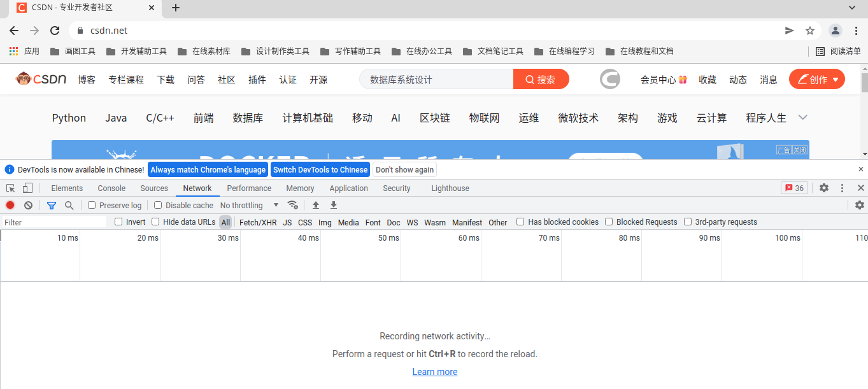Click the CSDN monkey logo
This screenshot has height=389, width=868.
tap(41, 79)
